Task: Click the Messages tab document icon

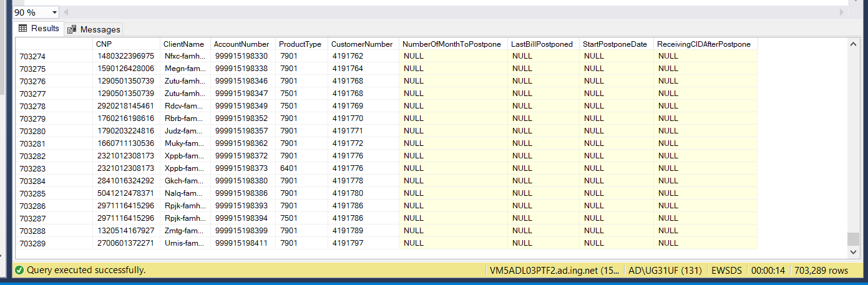Action: (x=72, y=29)
